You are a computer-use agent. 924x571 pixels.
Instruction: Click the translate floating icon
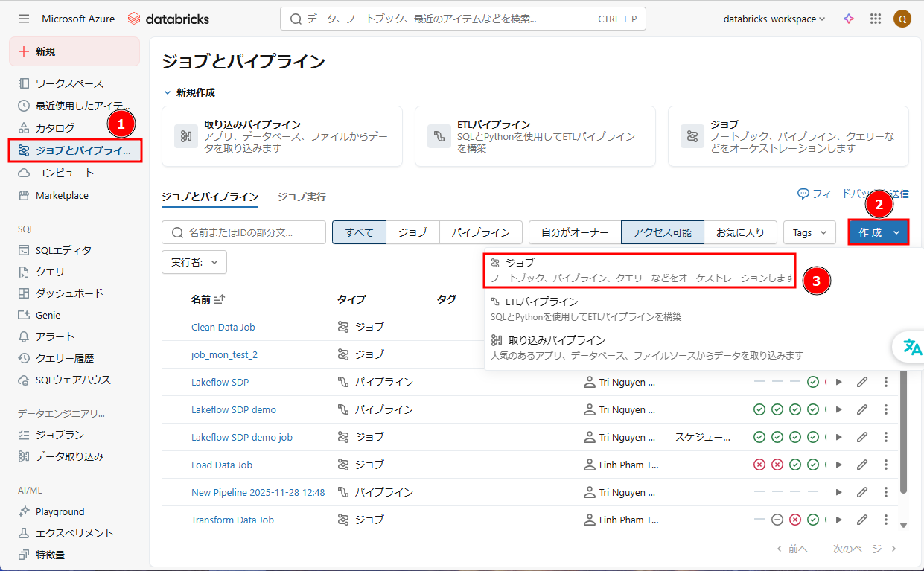[x=911, y=347]
